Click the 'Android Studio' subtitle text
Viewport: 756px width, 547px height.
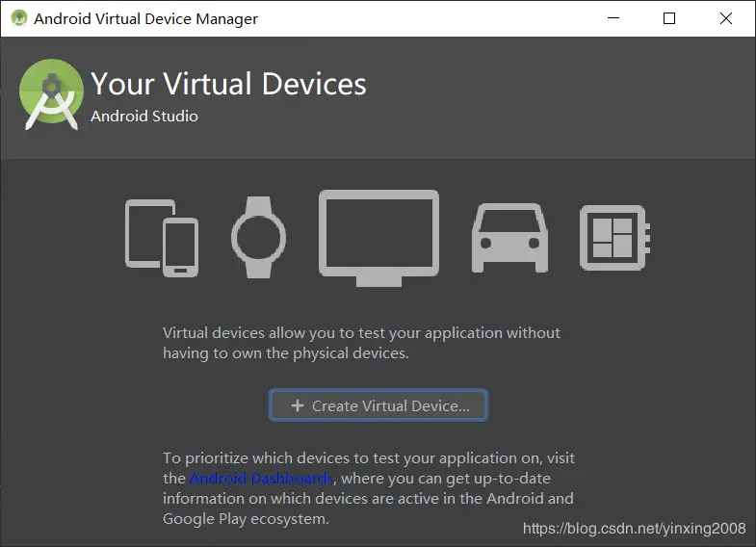[x=144, y=117]
